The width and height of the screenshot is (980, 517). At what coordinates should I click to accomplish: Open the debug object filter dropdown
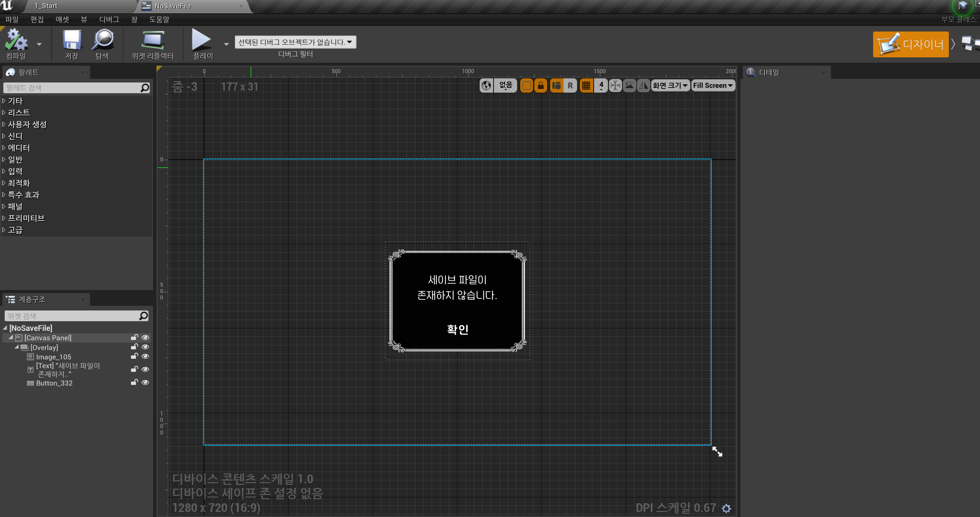(x=295, y=42)
